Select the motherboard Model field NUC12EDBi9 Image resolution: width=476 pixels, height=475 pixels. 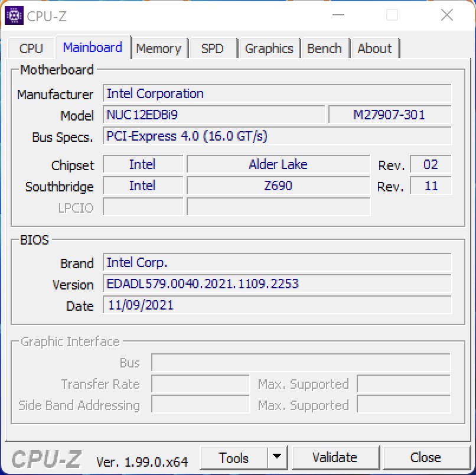tap(214, 115)
